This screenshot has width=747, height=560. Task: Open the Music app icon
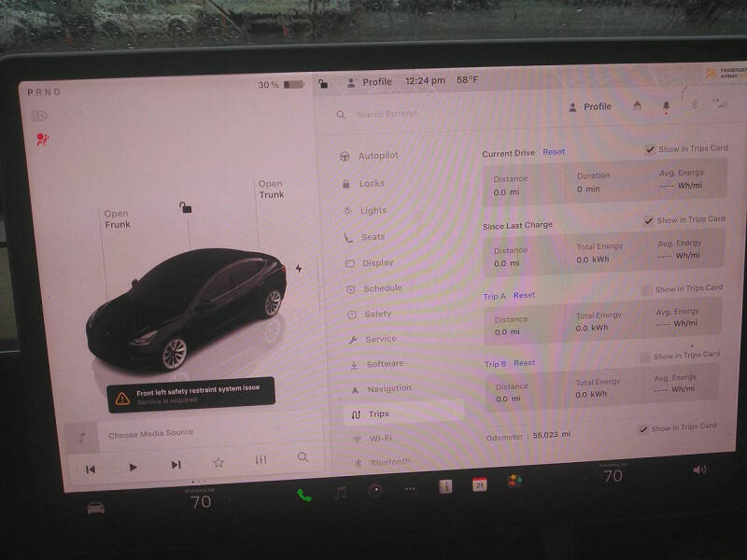340,493
